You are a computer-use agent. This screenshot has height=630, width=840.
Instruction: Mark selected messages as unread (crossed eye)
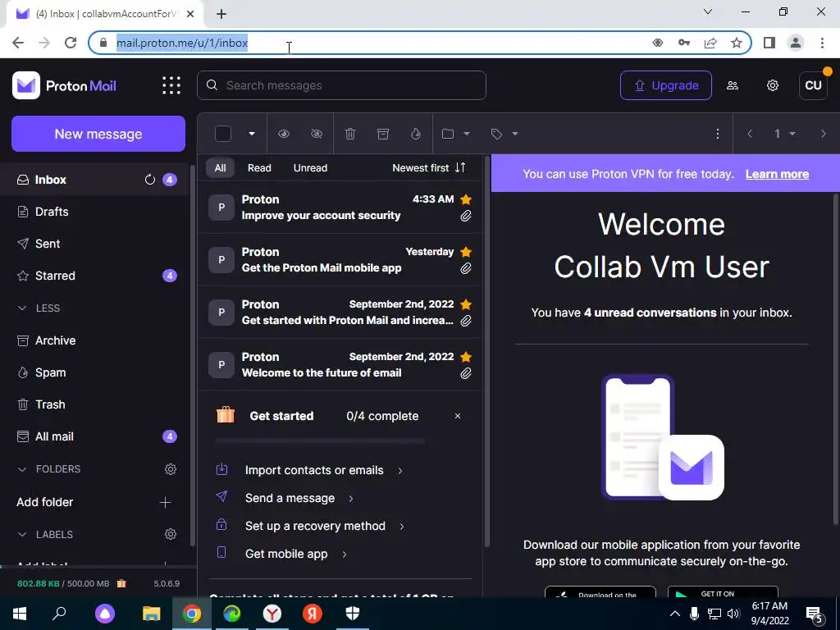tap(317, 134)
